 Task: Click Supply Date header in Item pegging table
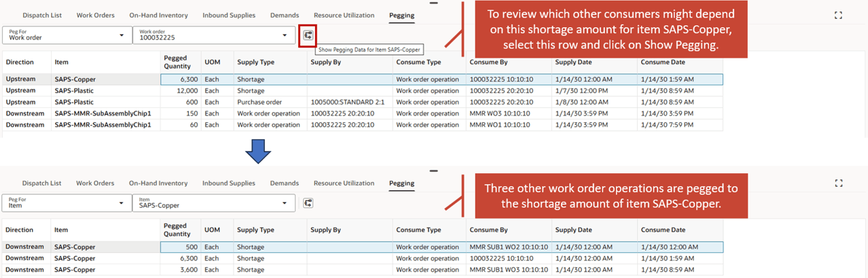574,230
